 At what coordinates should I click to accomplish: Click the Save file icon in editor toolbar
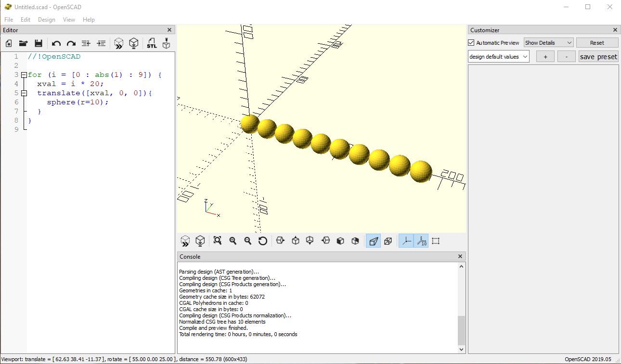tap(39, 43)
